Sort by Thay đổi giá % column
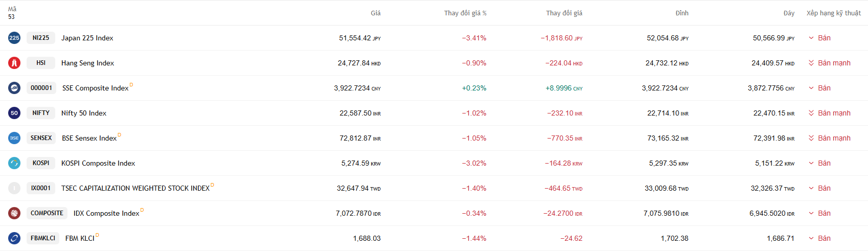The image size is (868, 251). coord(465,13)
